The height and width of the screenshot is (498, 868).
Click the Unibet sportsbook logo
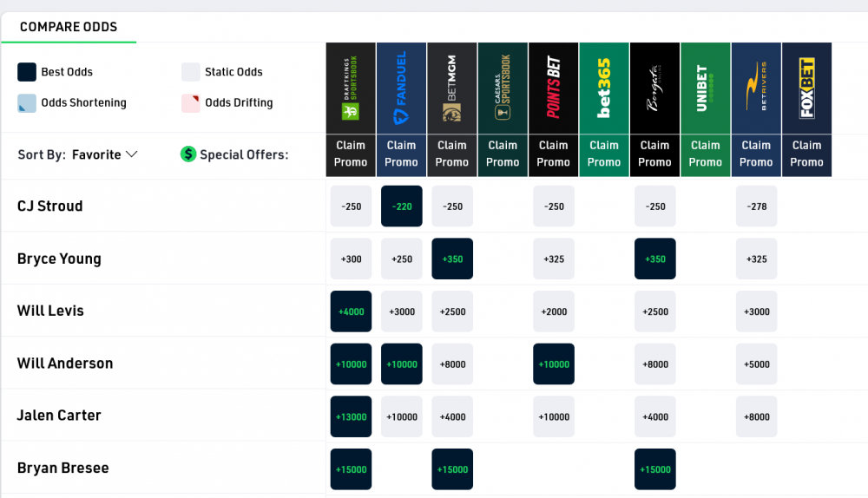[x=706, y=88]
